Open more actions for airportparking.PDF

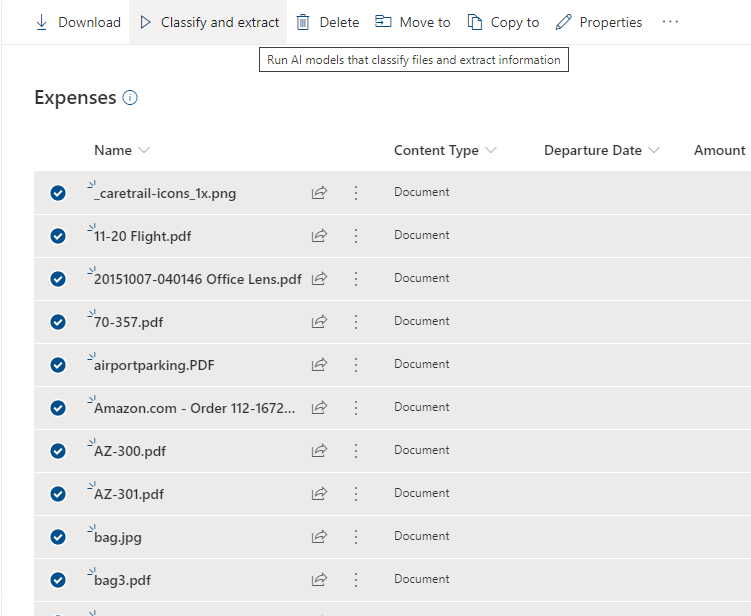[x=356, y=365]
